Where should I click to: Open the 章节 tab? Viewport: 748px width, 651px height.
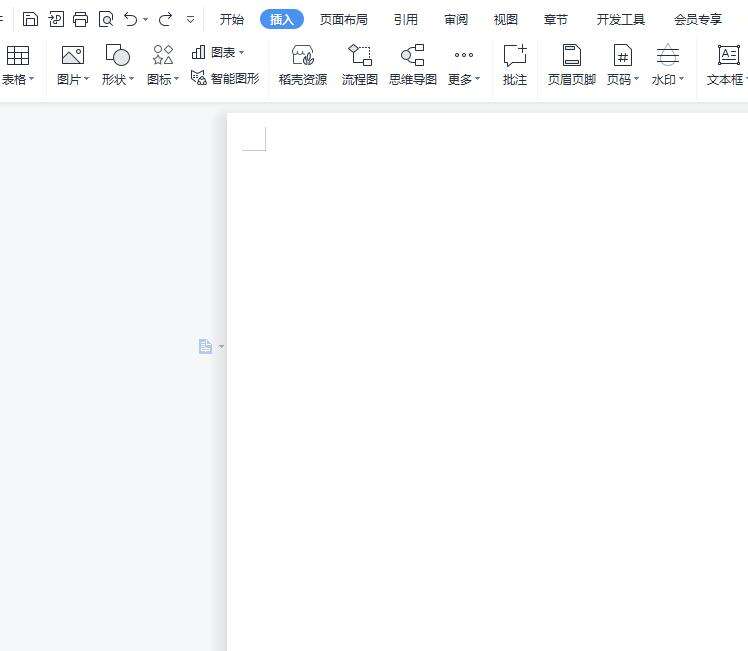click(x=556, y=20)
